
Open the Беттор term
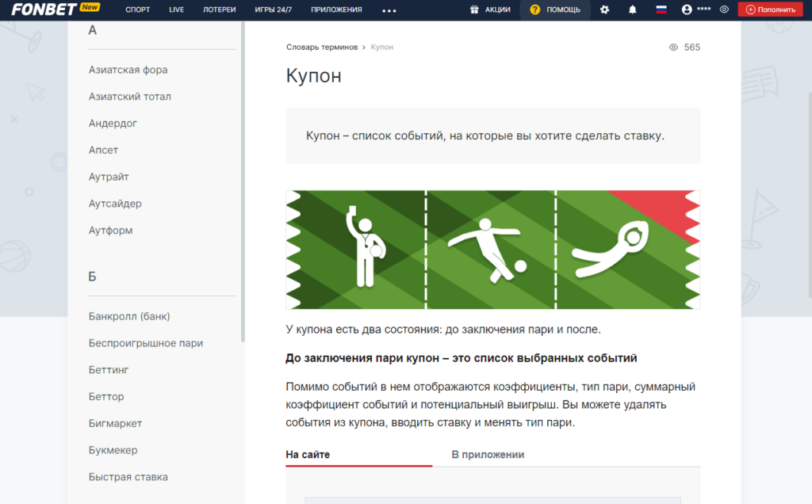(x=106, y=397)
